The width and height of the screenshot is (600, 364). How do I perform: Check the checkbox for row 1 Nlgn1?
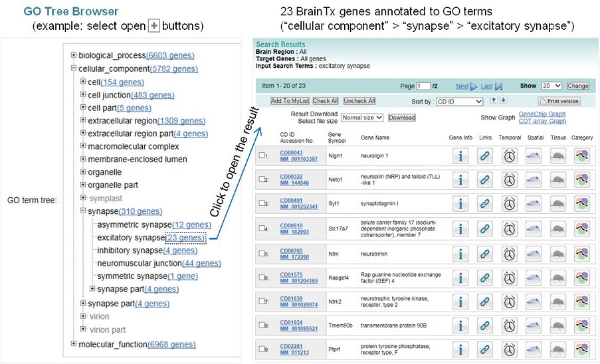coord(262,155)
